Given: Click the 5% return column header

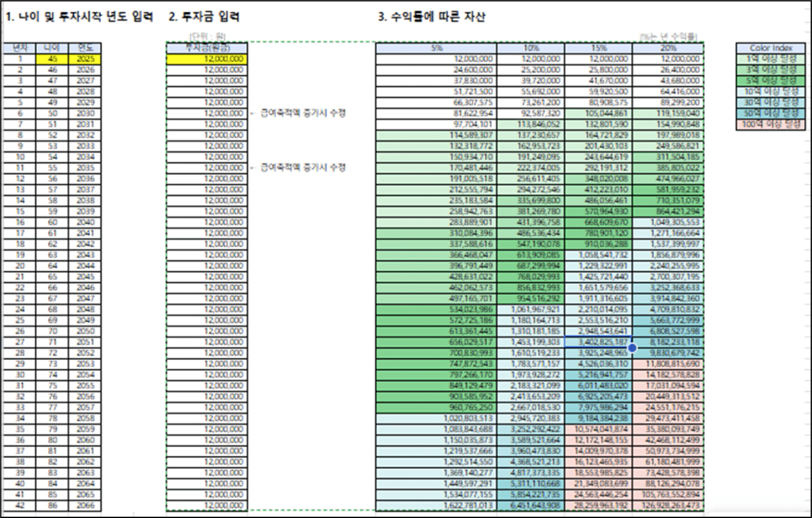Looking at the screenshot, I should pyautogui.click(x=436, y=48).
